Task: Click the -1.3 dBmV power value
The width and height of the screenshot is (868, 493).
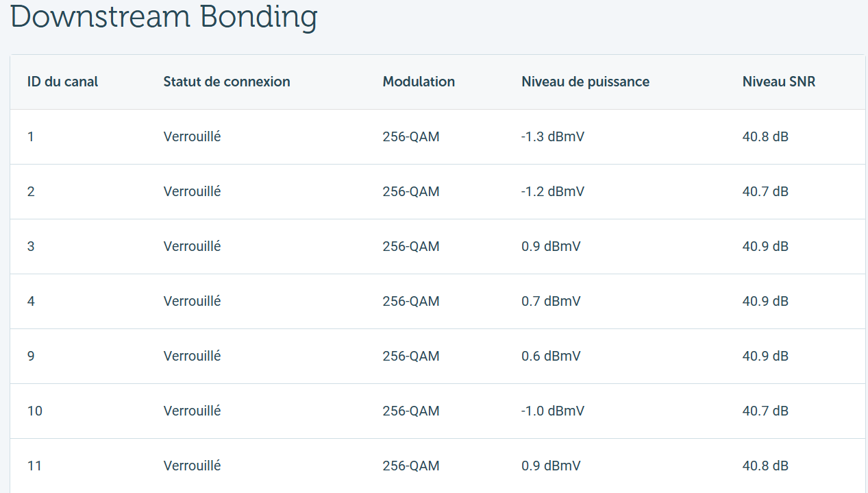Action: point(553,136)
